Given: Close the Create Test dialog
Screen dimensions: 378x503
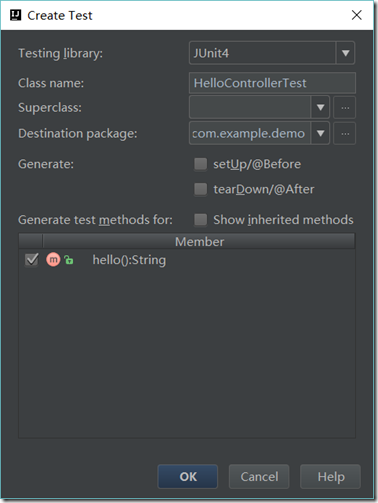Looking at the screenshot, I should point(357,15).
